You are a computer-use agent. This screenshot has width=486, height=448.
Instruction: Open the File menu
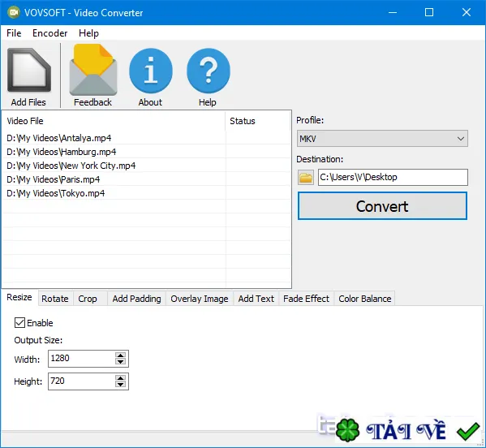[14, 33]
